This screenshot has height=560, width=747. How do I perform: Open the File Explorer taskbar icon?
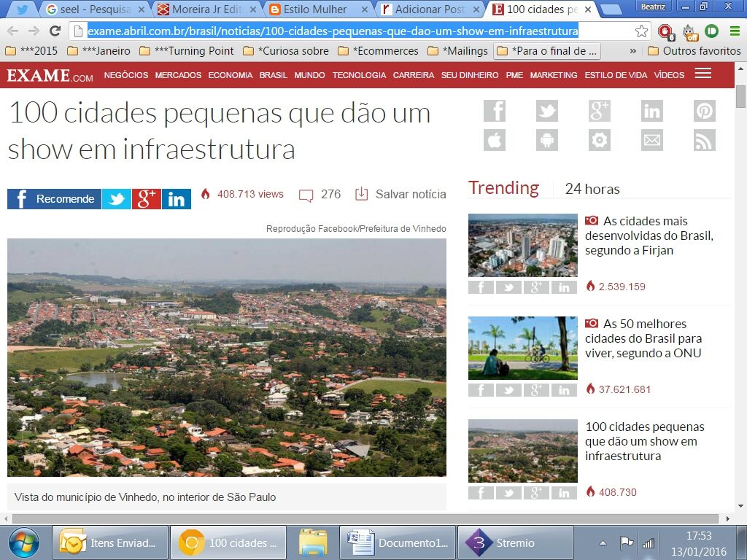coord(312,542)
